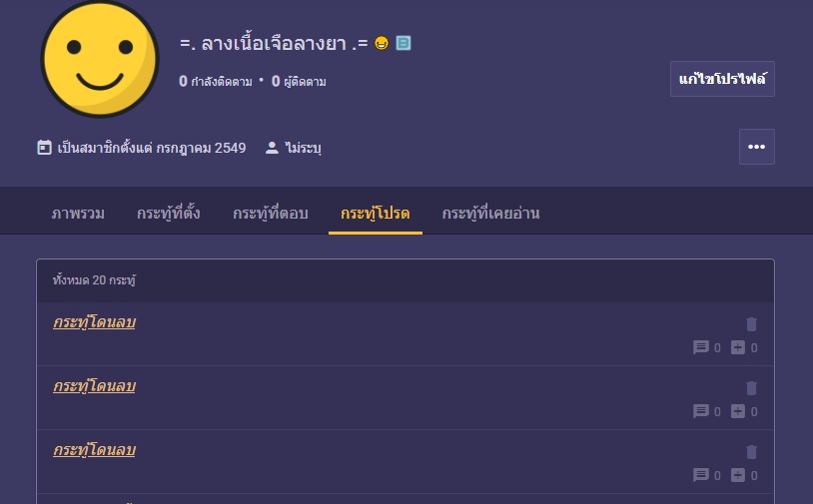Click trash icon on second กระทู้โดนลบ row

click(751, 388)
